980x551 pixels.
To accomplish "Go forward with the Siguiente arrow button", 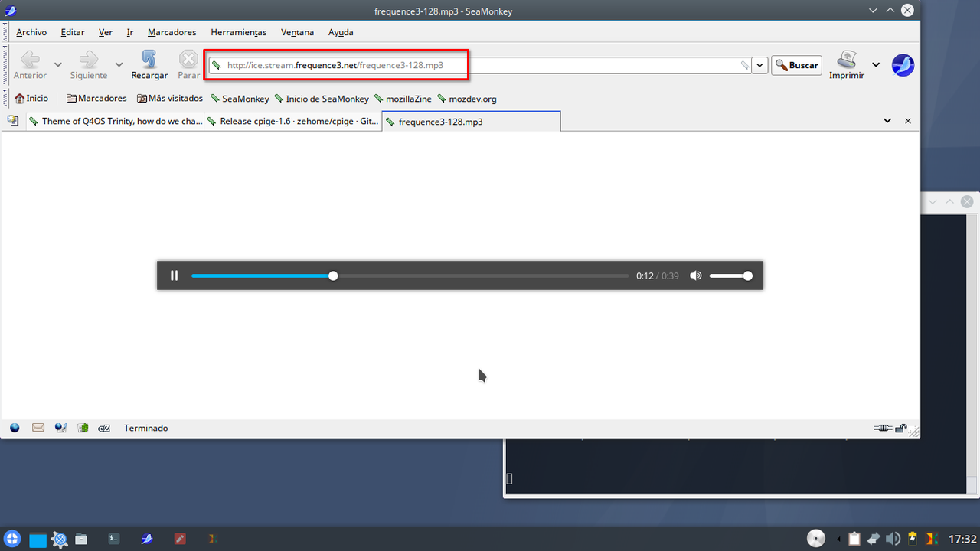I will click(x=89, y=64).
